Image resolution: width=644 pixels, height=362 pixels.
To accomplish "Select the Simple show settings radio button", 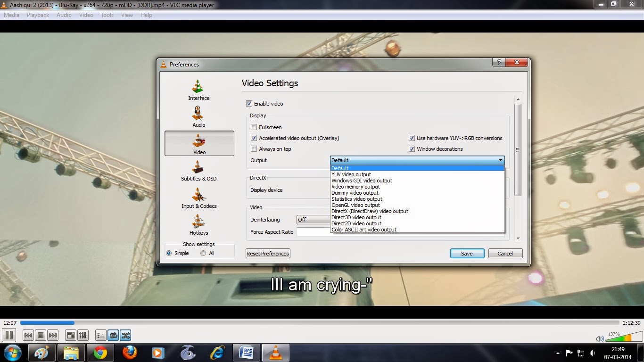I will (169, 253).
